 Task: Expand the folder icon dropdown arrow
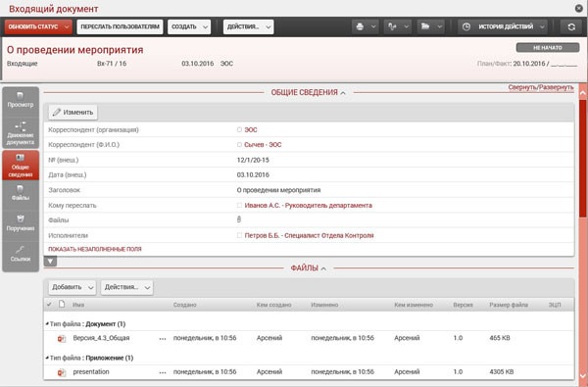439,27
